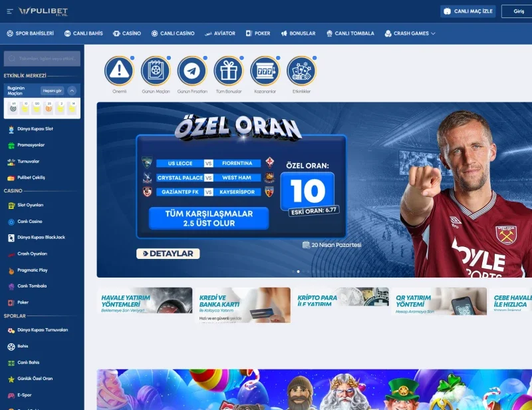Select the first carousel slide dot
532x410 pixels.
293,272
